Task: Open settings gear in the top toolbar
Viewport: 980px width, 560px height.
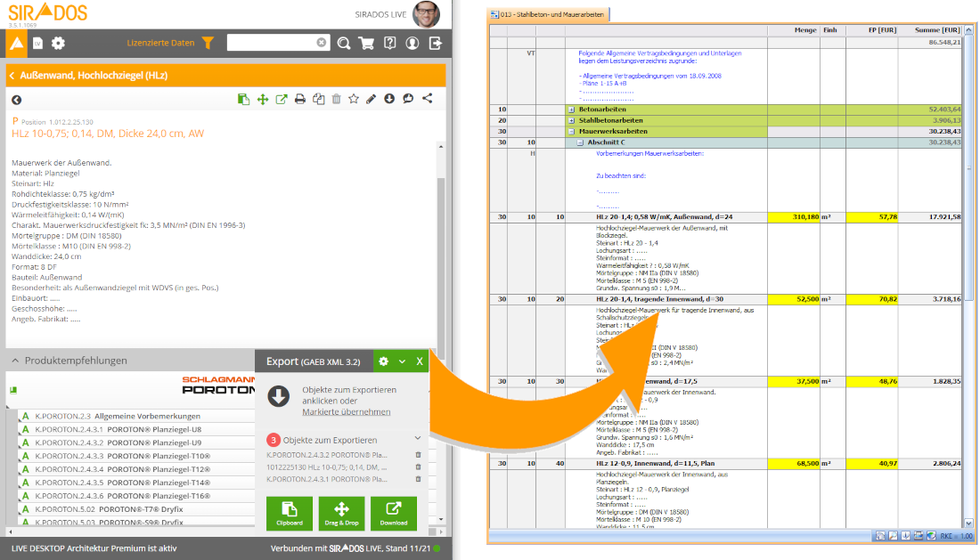Action: pyautogui.click(x=58, y=43)
